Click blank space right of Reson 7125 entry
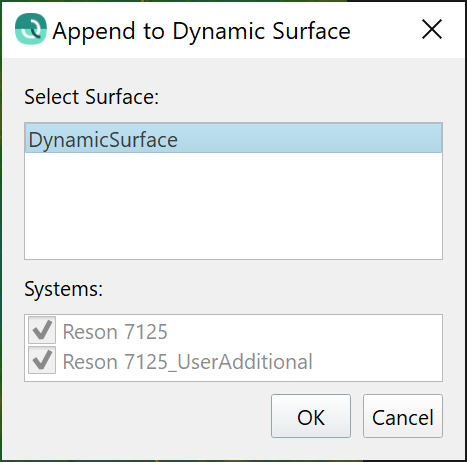This screenshot has width=467, height=462. click(303, 331)
